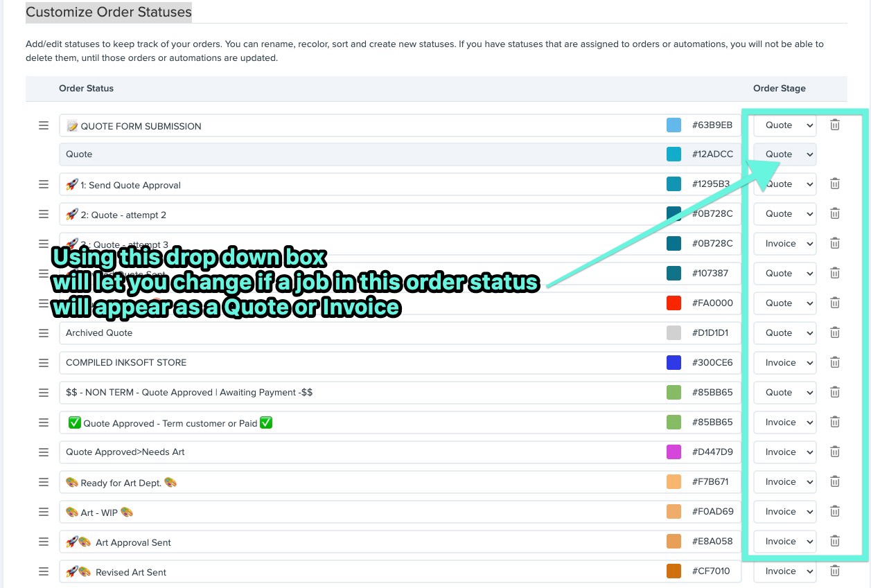Viewport: 871px width, 588px height.
Task: Click trash icon in the #FA0000 row
Action: click(835, 303)
